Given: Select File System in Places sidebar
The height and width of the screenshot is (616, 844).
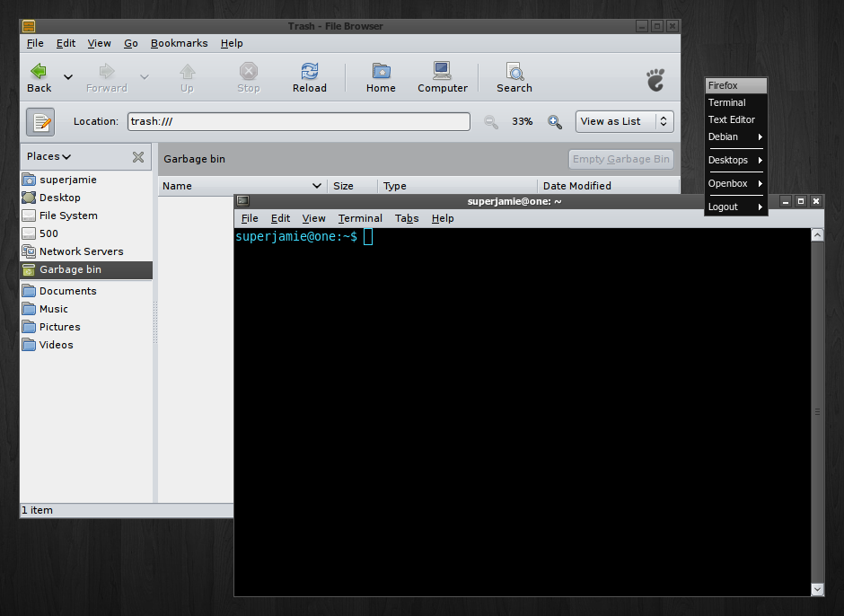Looking at the screenshot, I should tap(86, 216).
